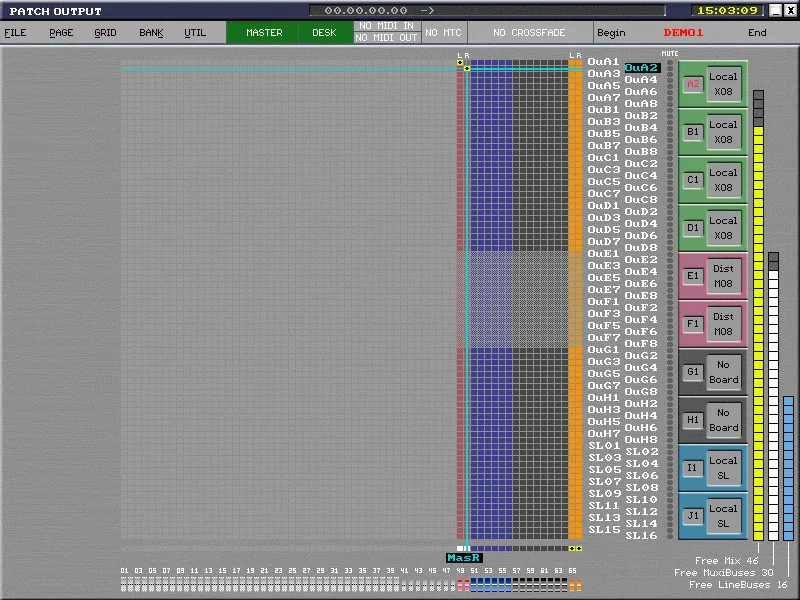800x600 pixels.
Task: Select the F1 board slot button
Action: click(693, 324)
